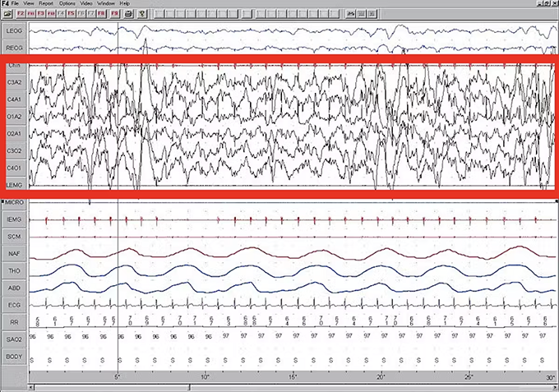
Task: Open the Options menu
Action: click(x=67, y=4)
